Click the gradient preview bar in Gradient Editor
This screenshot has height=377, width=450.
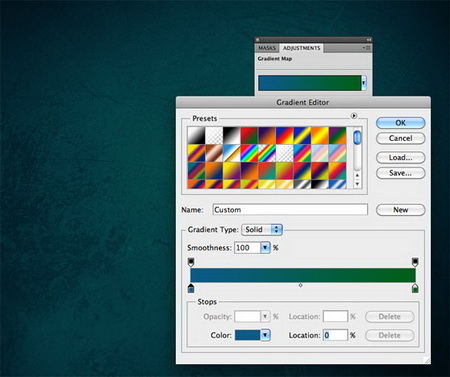[x=303, y=275]
